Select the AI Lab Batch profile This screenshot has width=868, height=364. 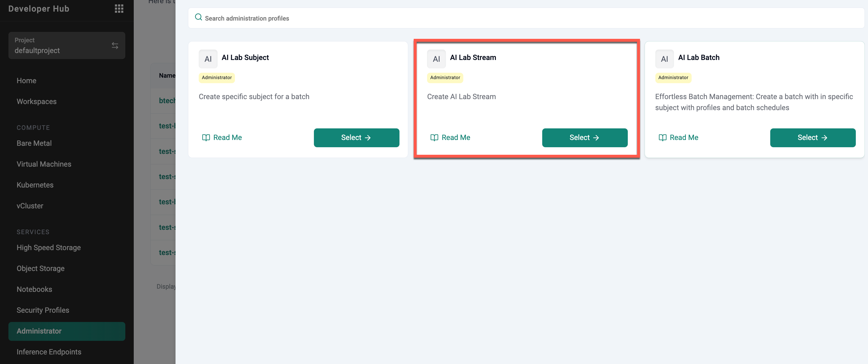pyautogui.click(x=813, y=137)
